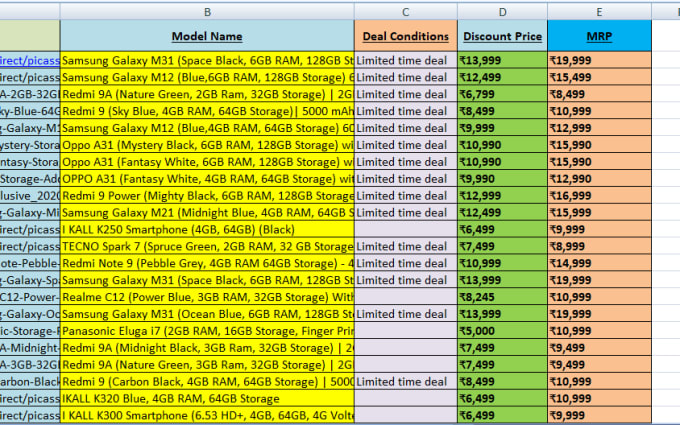The height and width of the screenshot is (425, 680).
Task: Select Oppo A31 Mystery Black model cell
Action: (207, 145)
